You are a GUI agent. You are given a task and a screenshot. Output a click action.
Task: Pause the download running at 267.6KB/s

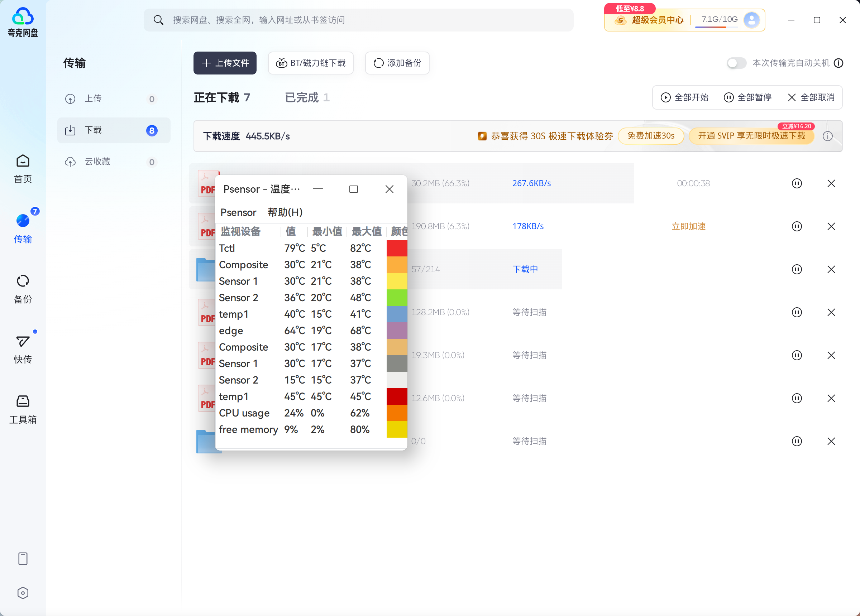point(797,183)
